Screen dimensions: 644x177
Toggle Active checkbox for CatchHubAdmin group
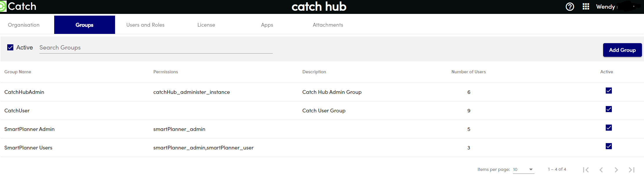click(609, 91)
